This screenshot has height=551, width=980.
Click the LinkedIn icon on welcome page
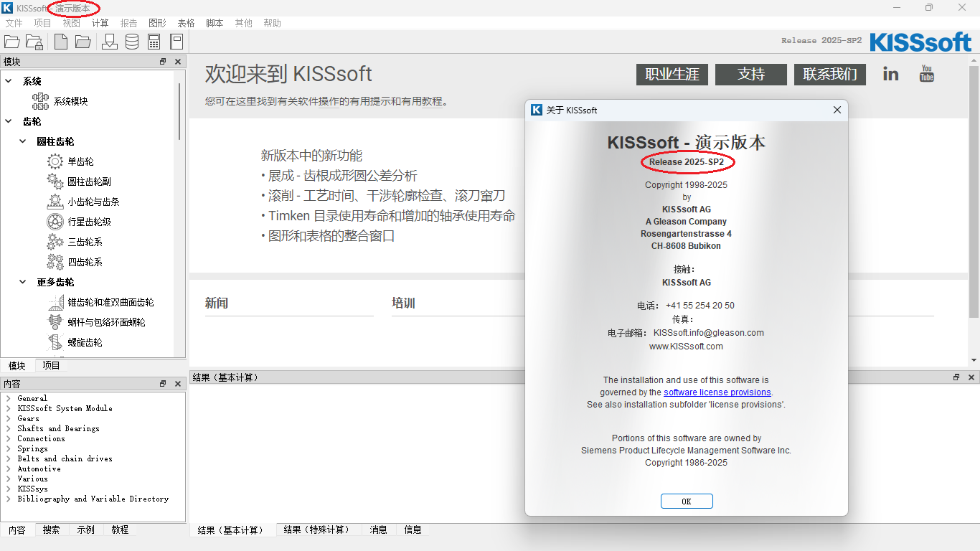(x=890, y=74)
